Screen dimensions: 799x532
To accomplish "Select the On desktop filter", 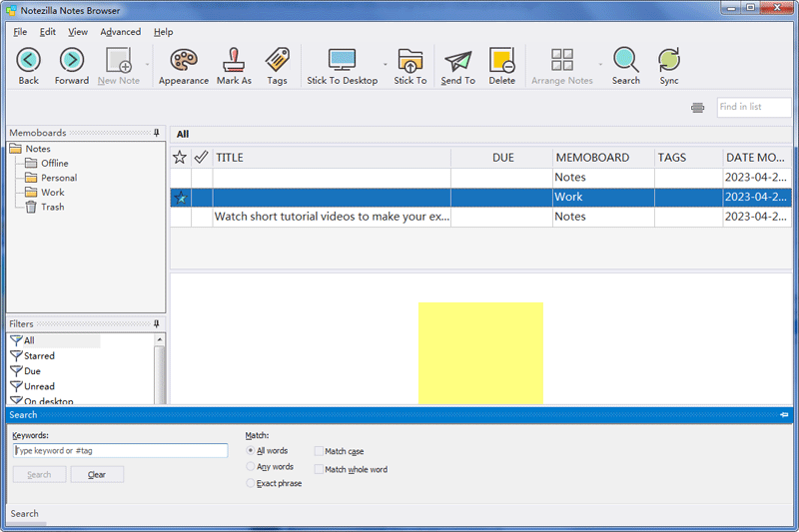I will tap(48, 400).
